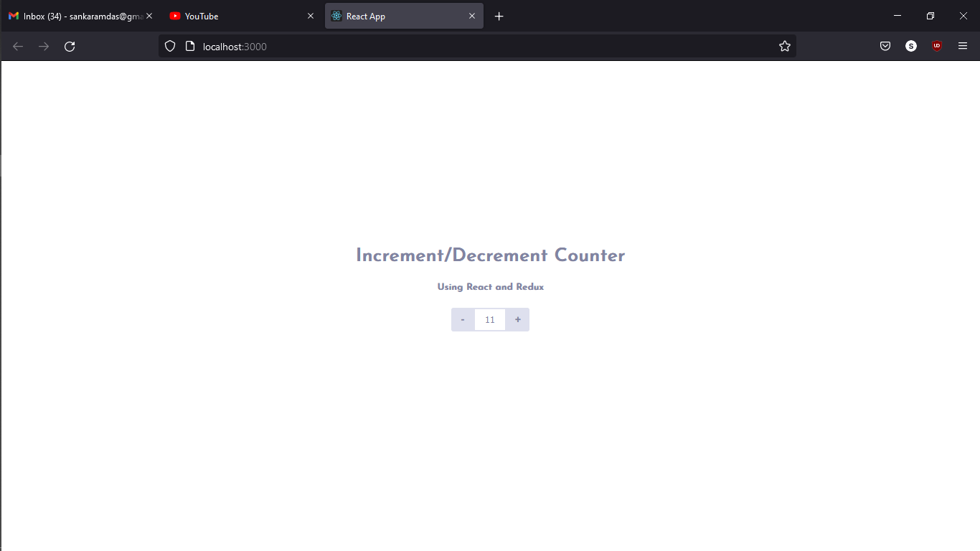Switch to the YouTube tab
980x551 pixels.
tap(215, 15)
